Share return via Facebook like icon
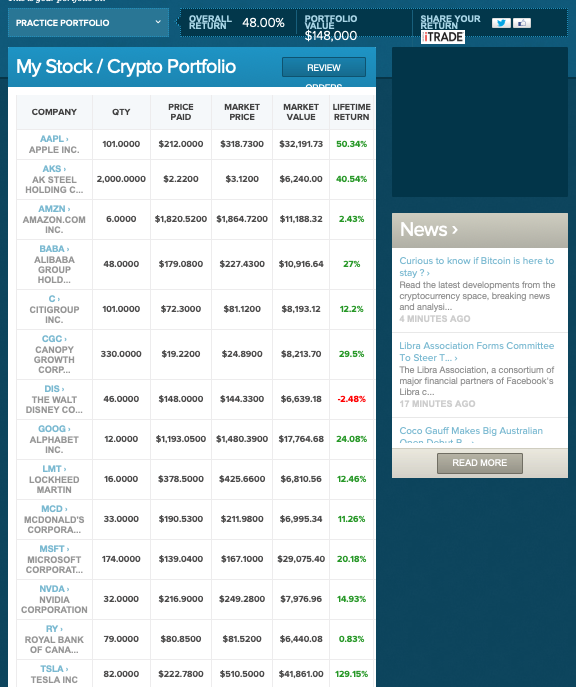This screenshot has height=687, width=576. tap(522, 23)
